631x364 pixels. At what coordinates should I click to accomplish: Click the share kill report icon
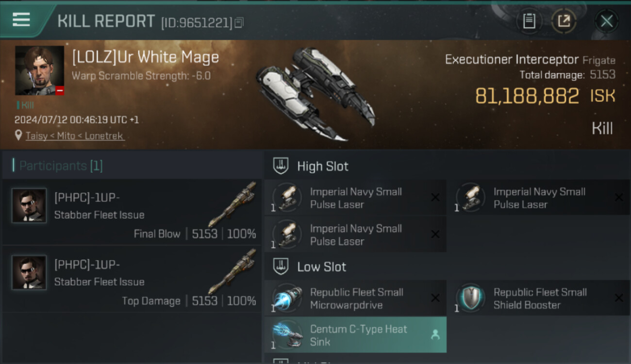564,21
